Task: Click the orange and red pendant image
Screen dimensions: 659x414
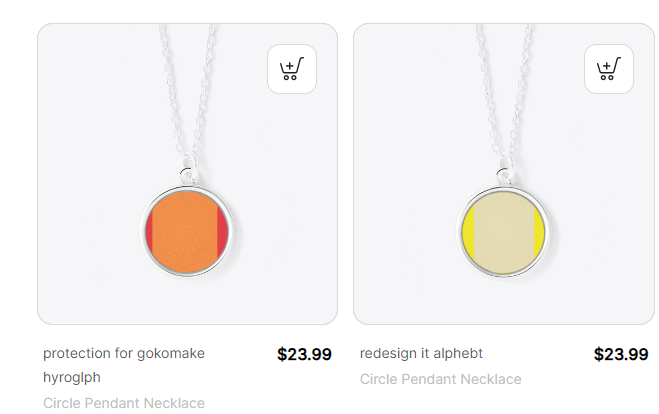Action: 187,174
